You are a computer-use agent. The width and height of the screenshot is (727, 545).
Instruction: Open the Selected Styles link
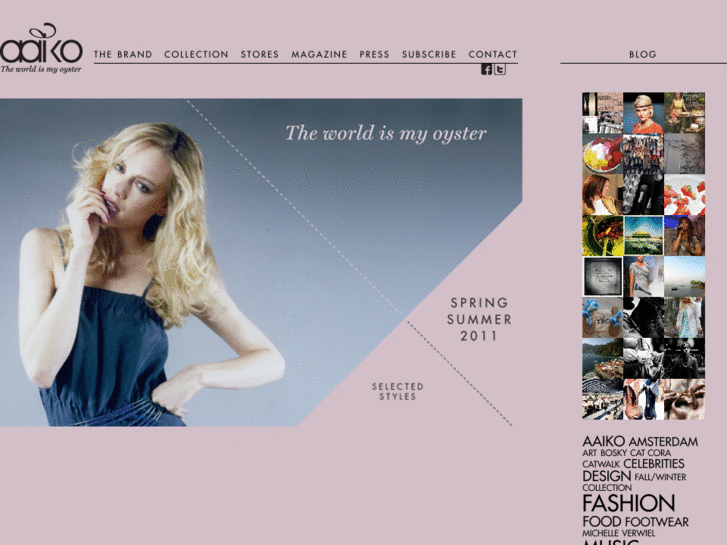pos(398,391)
